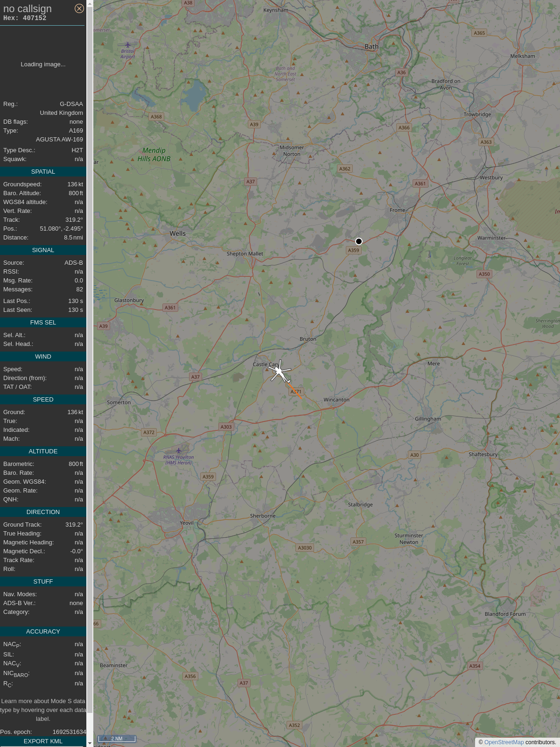Screen dimensions: 560x747
Task: Click the SIGNAL section header
Action: tap(43, 250)
